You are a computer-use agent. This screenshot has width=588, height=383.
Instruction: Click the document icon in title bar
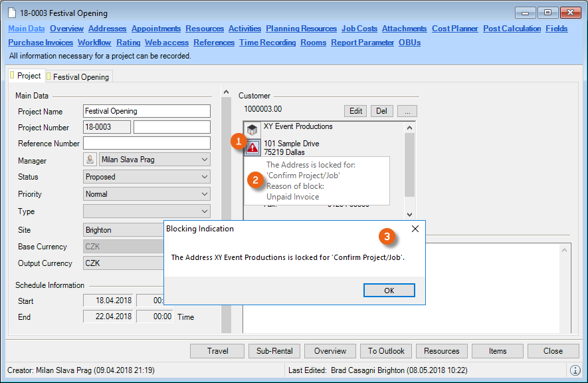(x=11, y=13)
